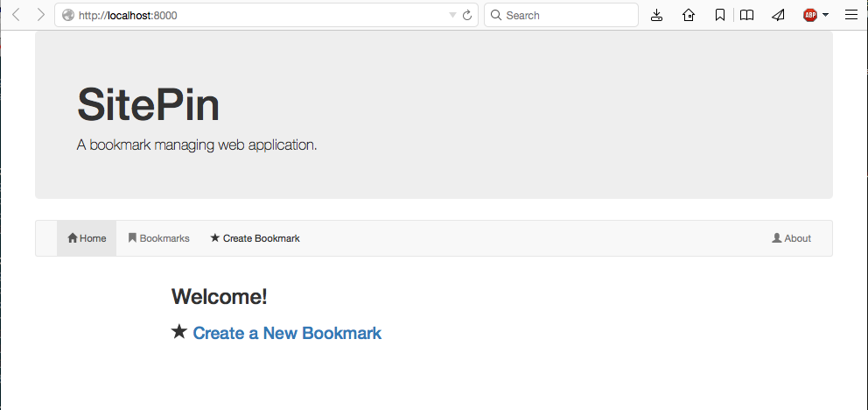Focus the browser Search field
This screenshot has height=410, width=868.
(x=562, y=15)
